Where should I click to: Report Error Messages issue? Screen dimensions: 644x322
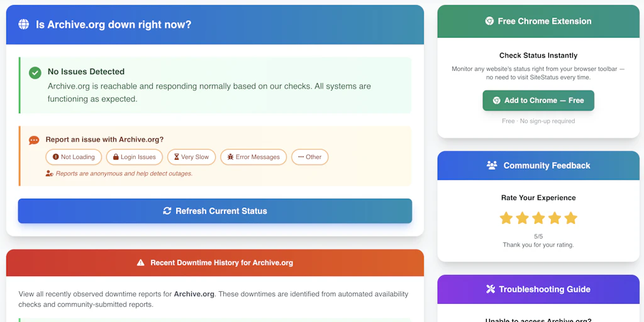[253, 157]
